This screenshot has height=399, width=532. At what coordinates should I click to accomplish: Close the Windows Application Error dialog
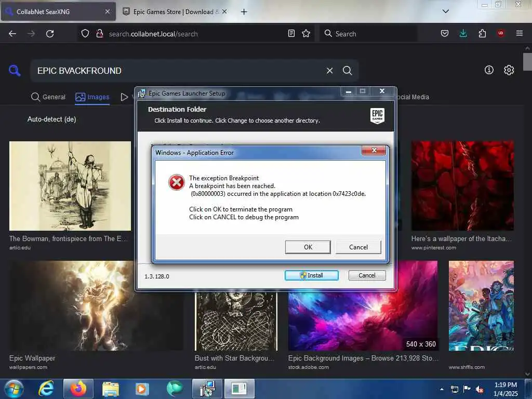click(374, 150)
